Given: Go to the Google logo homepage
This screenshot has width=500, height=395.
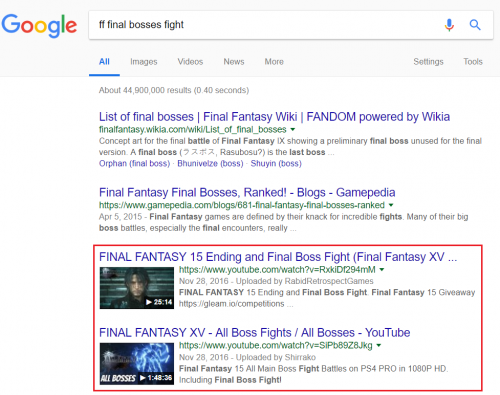Looking at the screenshot, I should [39, 26].
